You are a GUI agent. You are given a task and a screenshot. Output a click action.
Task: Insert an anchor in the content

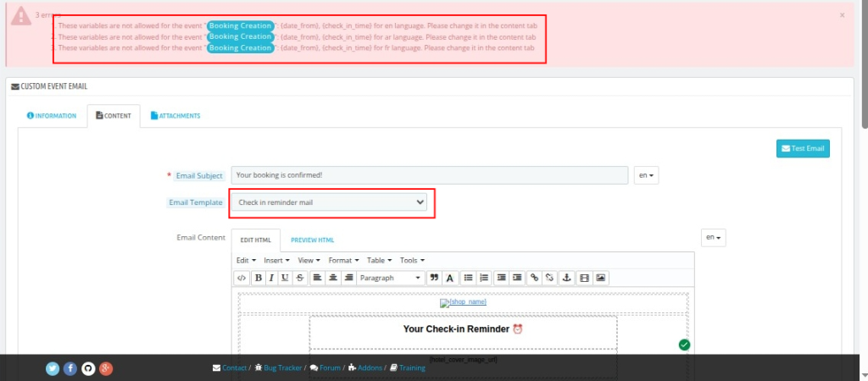(x=565, y=278)
